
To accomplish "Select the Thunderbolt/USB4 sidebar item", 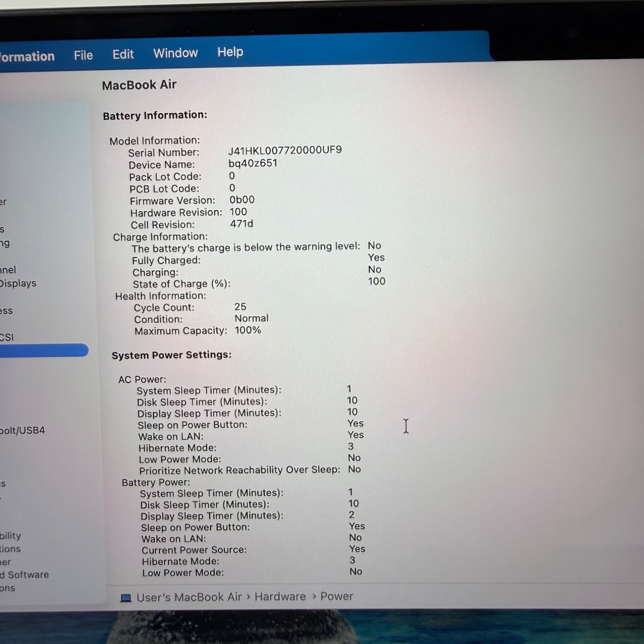I will [22, 431].
